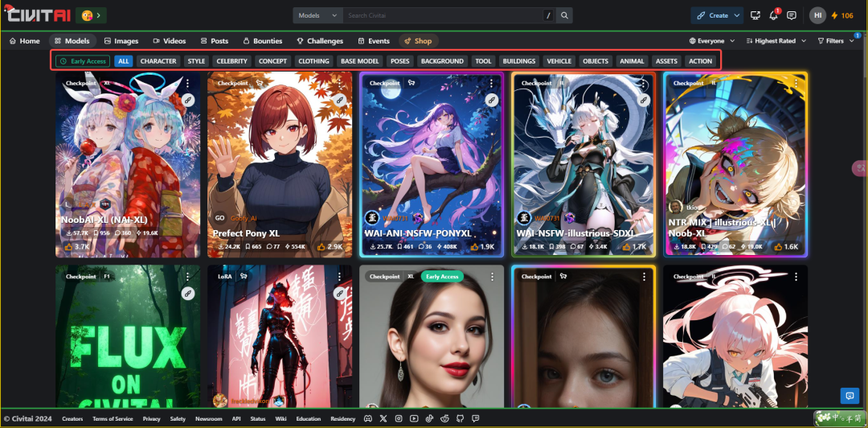Toggle the Early Access filter
868x428 pixels.
pos(83,61)
